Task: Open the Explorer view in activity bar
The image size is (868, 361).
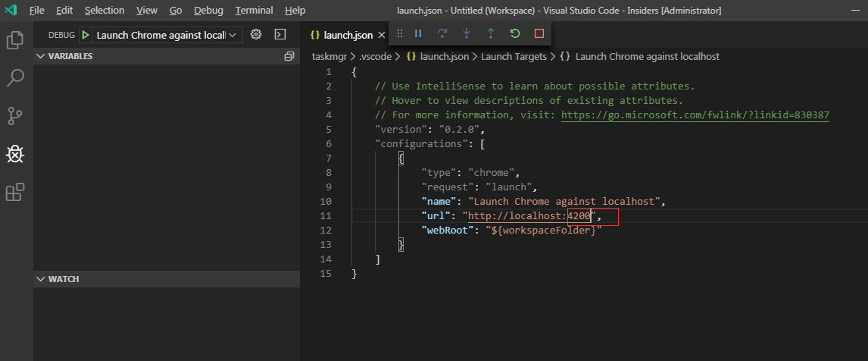Action: [x=15, y=40]
